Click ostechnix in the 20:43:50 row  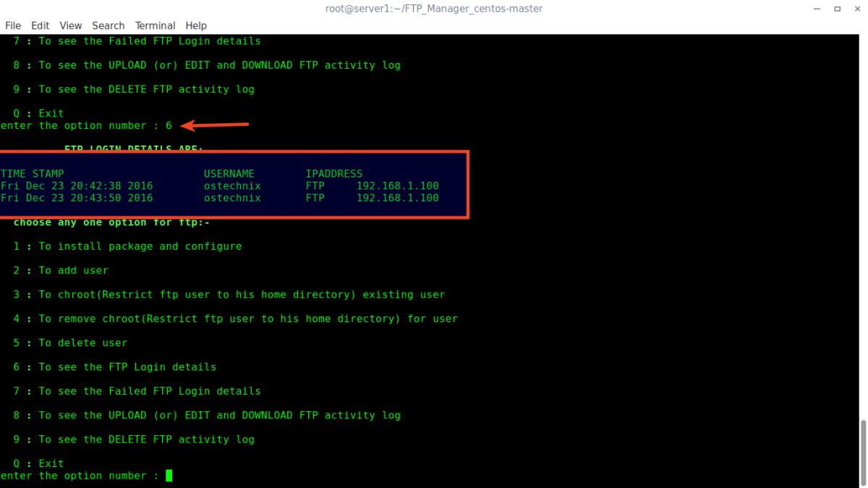coord(232,198)
